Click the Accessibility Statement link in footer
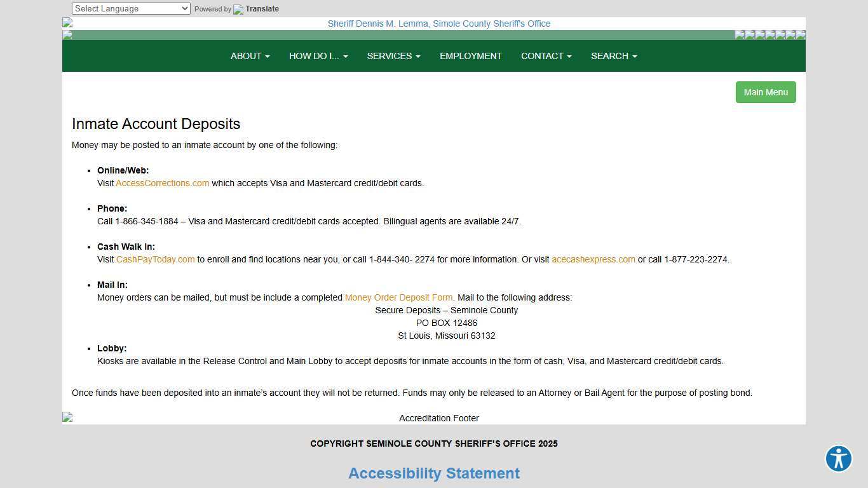This screenshot has width=868, height=488. point(433,473)
